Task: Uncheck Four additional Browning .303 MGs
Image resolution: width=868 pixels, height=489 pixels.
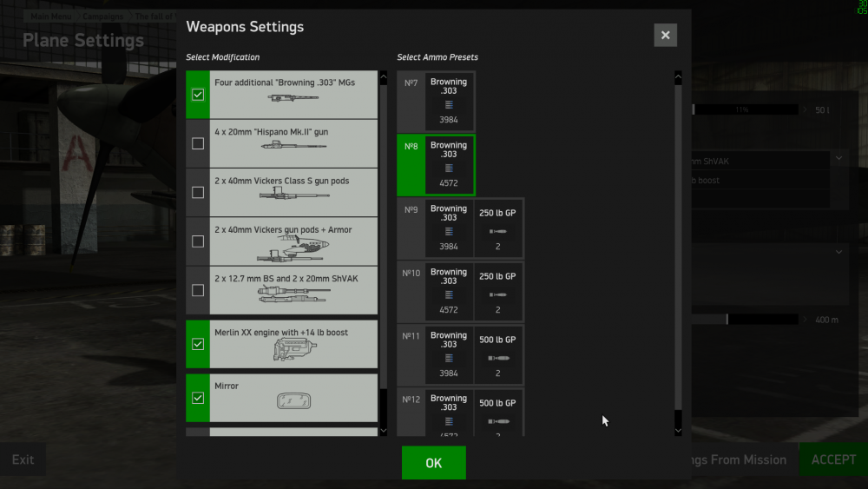Action: pyautogui.click(x=198, y=95)
